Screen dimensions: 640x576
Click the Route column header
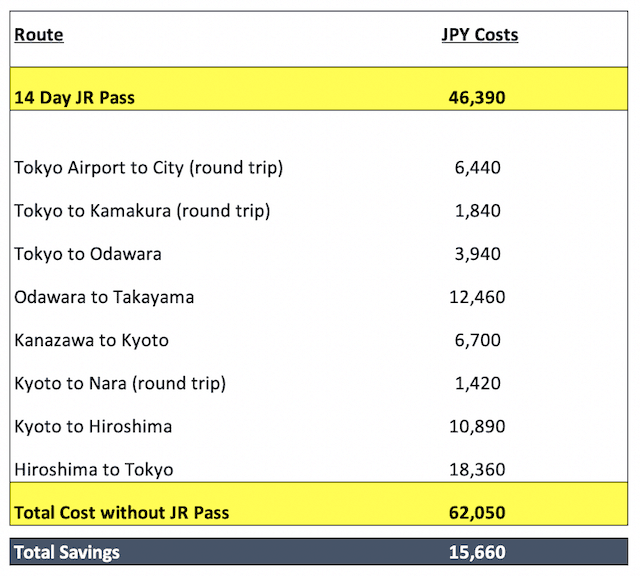click(x=39, y=35)
